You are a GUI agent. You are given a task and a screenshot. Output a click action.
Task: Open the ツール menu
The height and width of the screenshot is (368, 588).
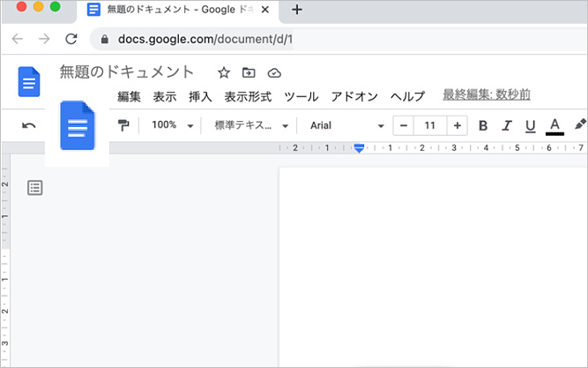pos(301,97)
